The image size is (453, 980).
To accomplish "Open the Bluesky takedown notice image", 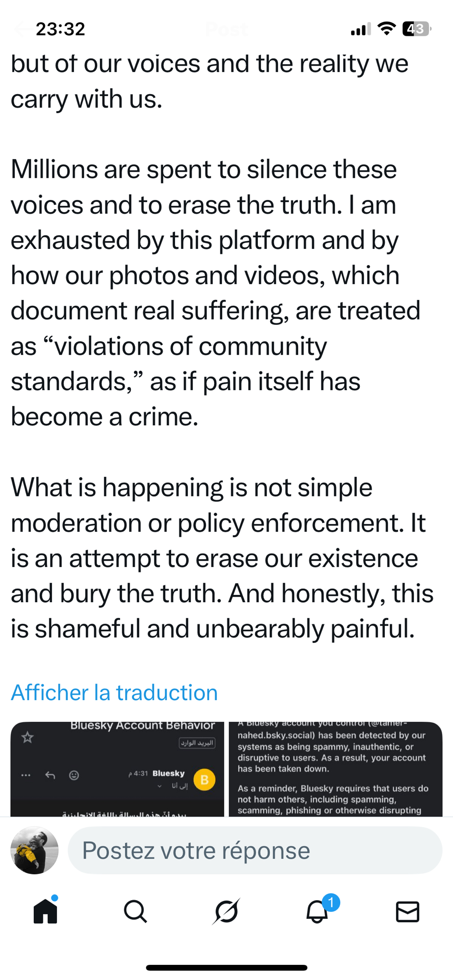I will click(x=335, y=768).
